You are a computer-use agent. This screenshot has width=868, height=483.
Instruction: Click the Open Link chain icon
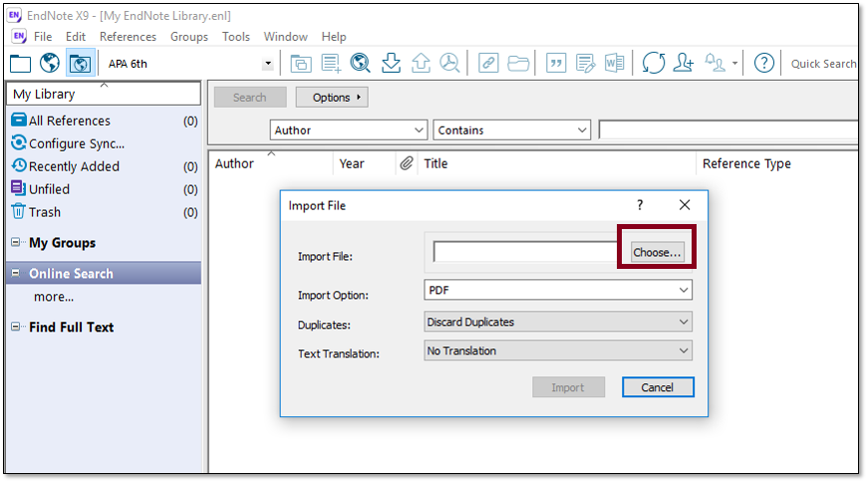488,63
